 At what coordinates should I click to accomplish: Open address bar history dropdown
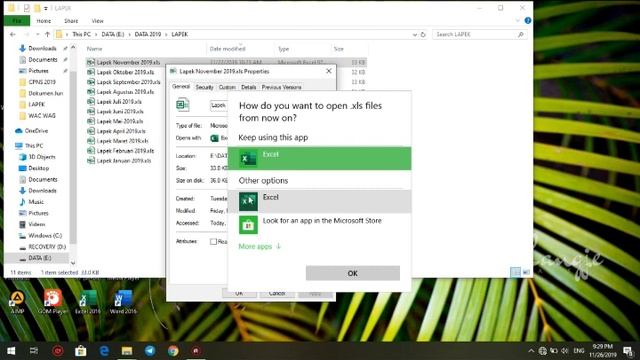(x=415, y=35)
